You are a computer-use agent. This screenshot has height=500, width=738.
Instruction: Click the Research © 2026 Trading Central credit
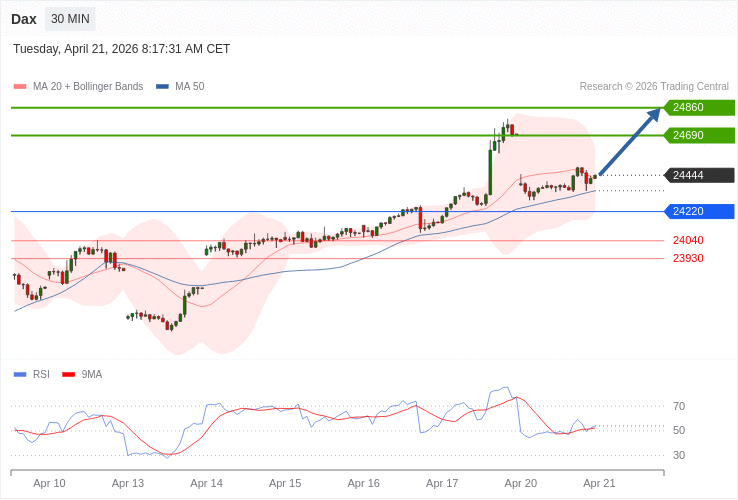(x=654, y=87)
